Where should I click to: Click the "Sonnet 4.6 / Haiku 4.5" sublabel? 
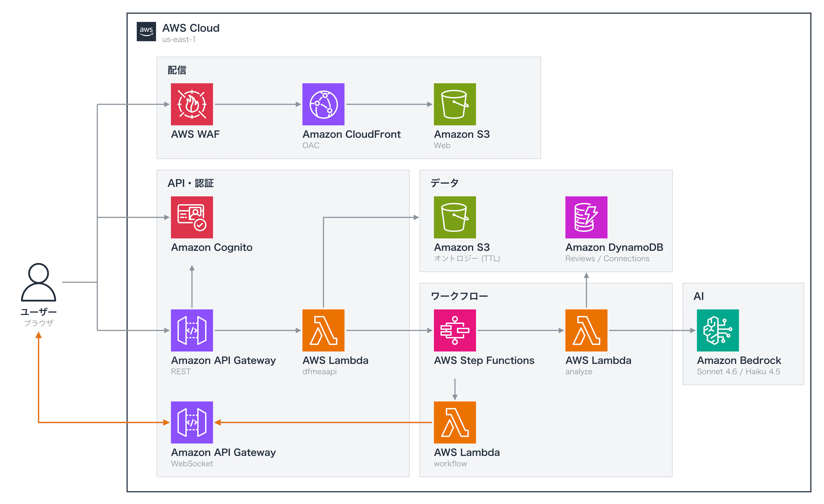738,372
